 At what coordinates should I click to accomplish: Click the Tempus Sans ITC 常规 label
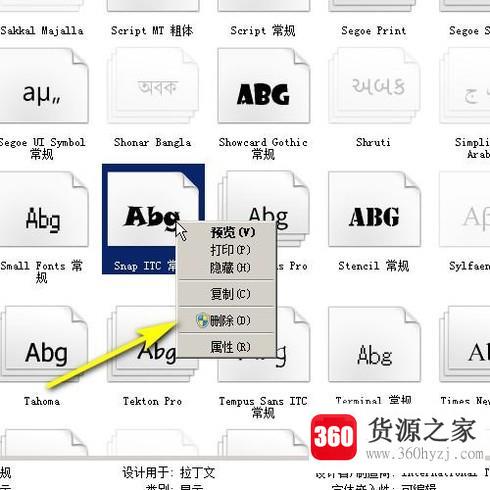click(x=263, y=407)
